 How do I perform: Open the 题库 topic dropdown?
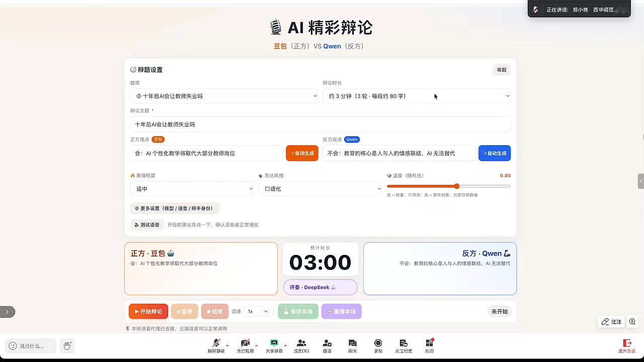tap(224, 96)
